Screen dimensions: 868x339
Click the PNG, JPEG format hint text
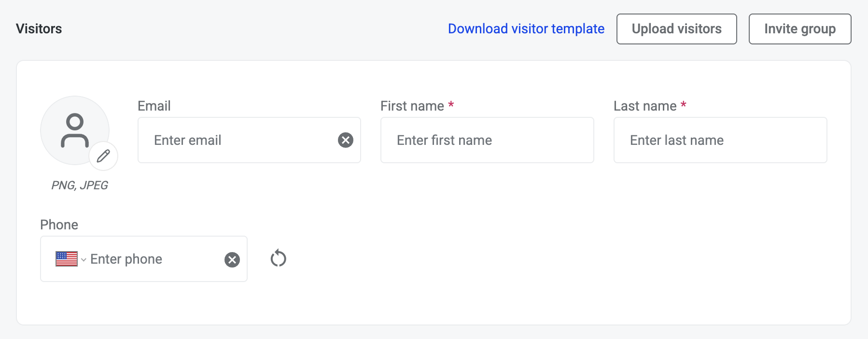coord(80,185)
